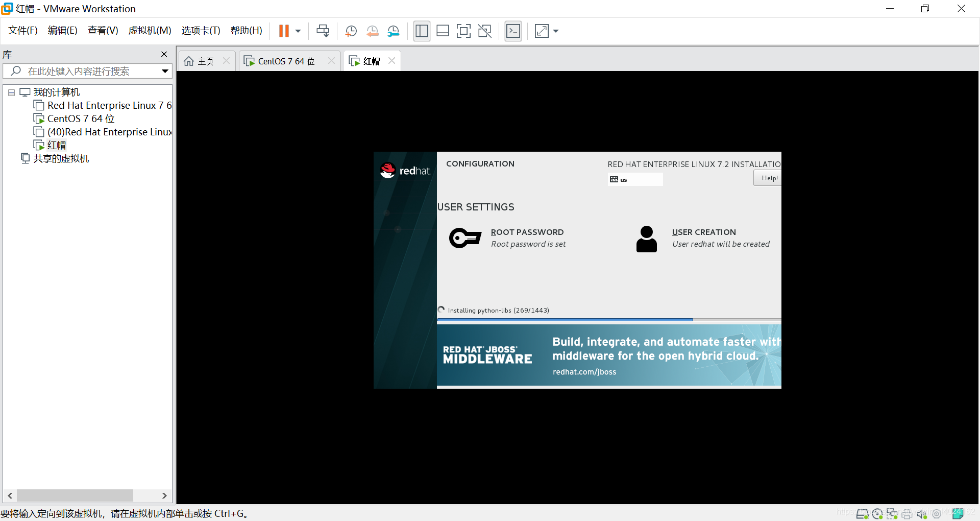Restore down the VMware window
Image resolution: width=980 pixels, height=521 pixels.
pyautogui.click(x=925, y=9)
